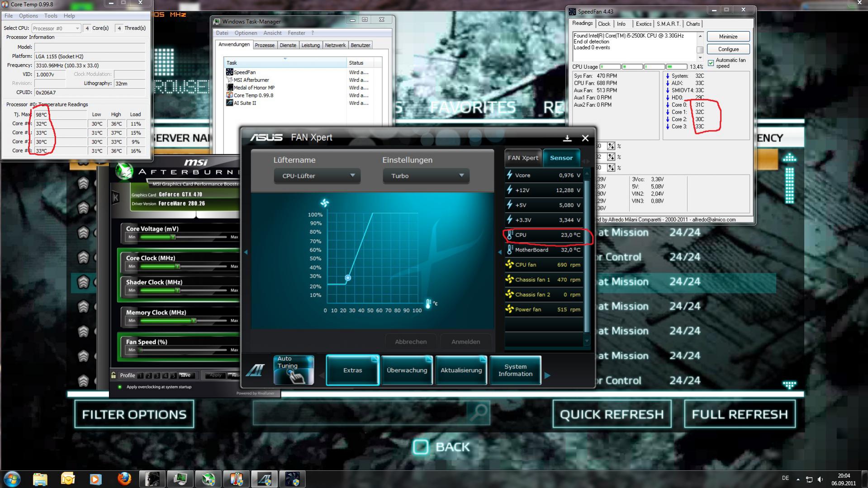868x488 pixels.
Task: Expand AI Suite toolbar with right arrow
Action: click(547, 375)
